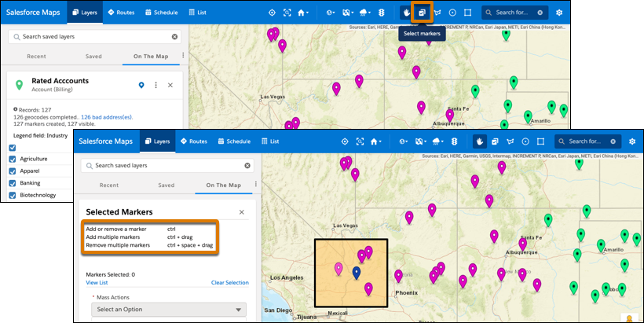The image size is (644, 323).
Task: Open the weather cloud dropdown in front window
Action: pyautogui.click(x=437, y=141)
